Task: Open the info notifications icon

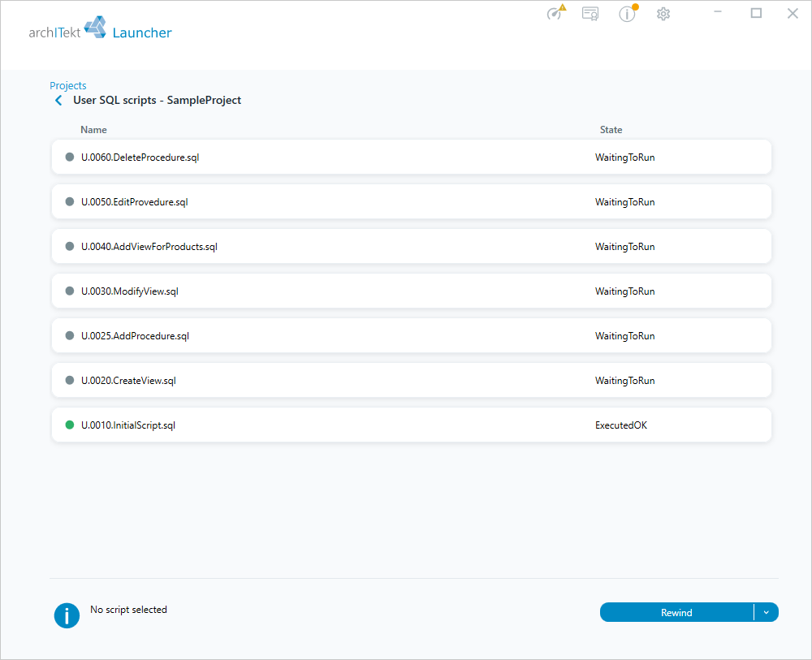Action: click(628, 14)
